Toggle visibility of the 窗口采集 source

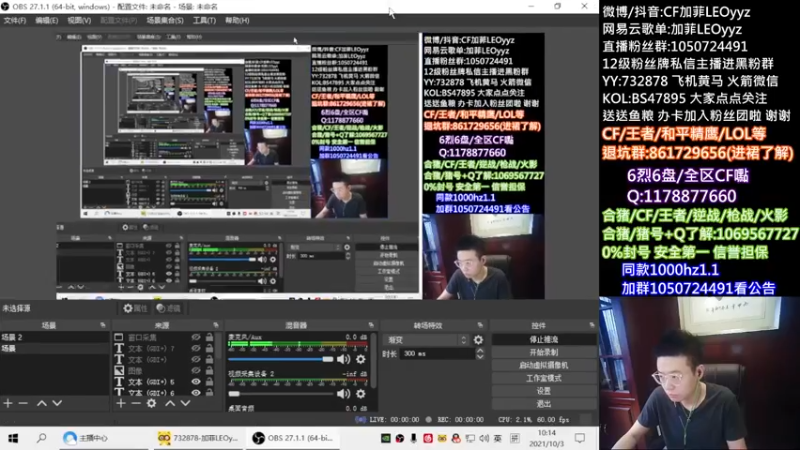196,337
